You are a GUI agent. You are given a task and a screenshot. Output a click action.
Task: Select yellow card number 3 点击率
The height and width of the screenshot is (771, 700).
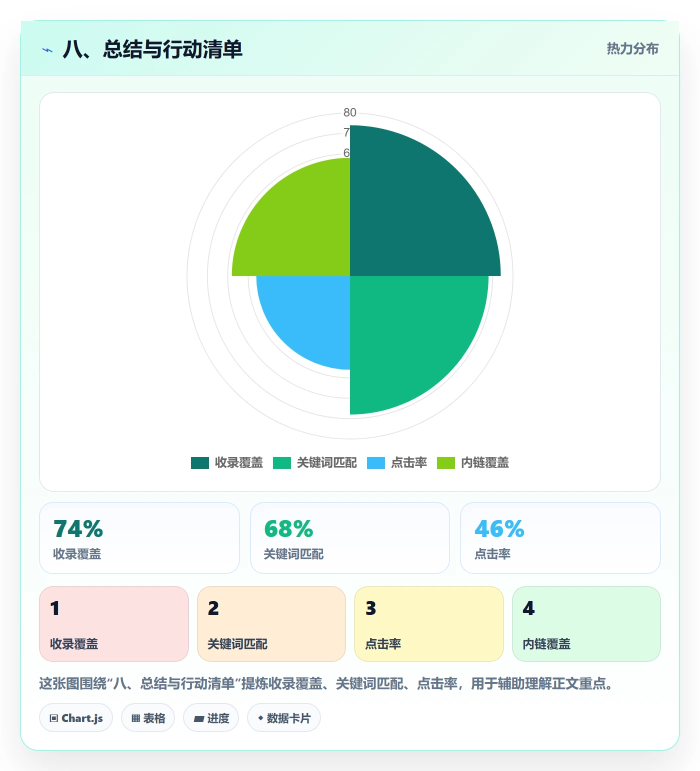[429, 624]
